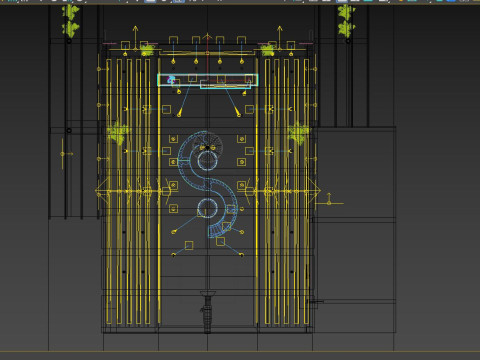Select the magenta object inside the cyan box
The width and height of the screenshot is (480, 360).
point(171,80)
